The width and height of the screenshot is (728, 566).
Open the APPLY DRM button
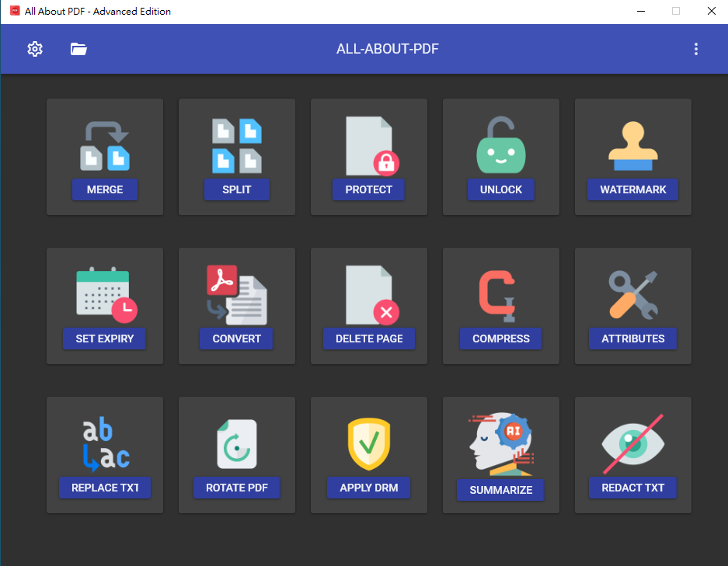pyautogui.click(x=368, y=488)
